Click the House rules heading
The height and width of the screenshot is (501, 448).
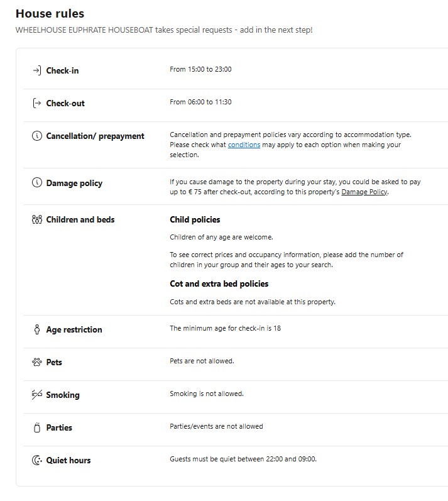(50, 13)
